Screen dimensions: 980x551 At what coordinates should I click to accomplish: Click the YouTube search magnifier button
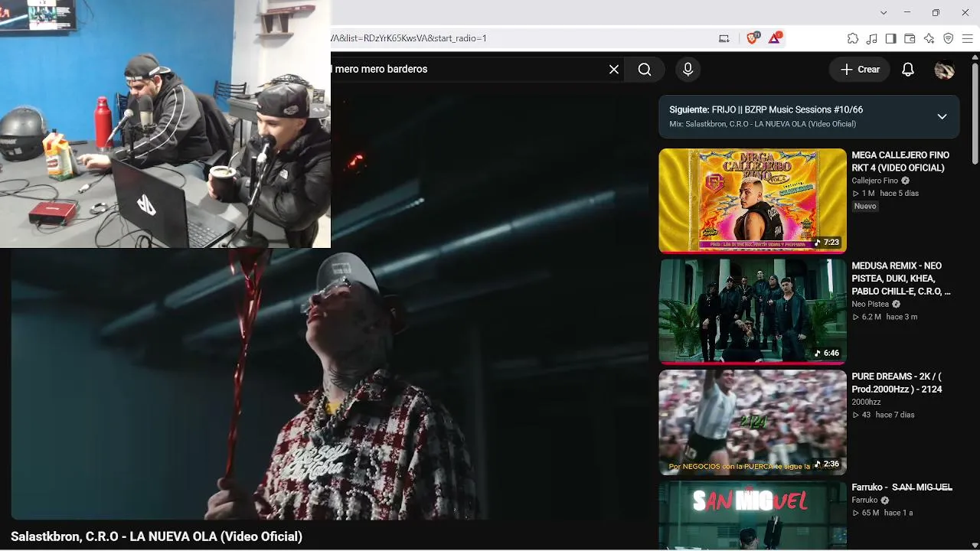(645, 70)
